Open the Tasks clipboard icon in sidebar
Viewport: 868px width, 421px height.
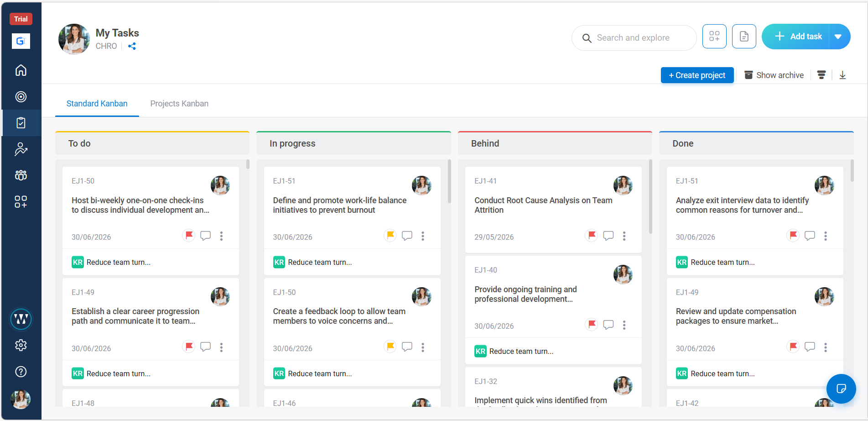click(21, 123)
